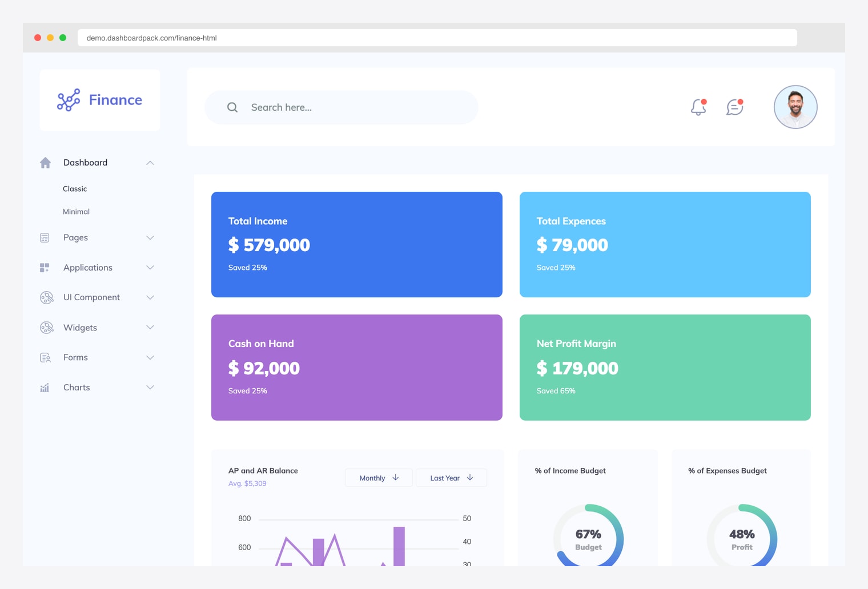Open the notifications bell icon
Image resolution: width=868 pixels, height=589 pixels.
[698, 107]
